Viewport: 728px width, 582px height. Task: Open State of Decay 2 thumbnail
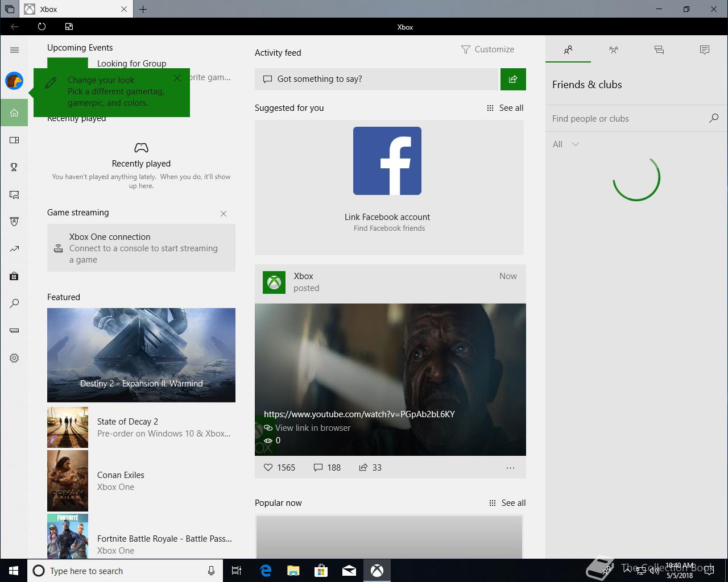click(x=68, y=427)
